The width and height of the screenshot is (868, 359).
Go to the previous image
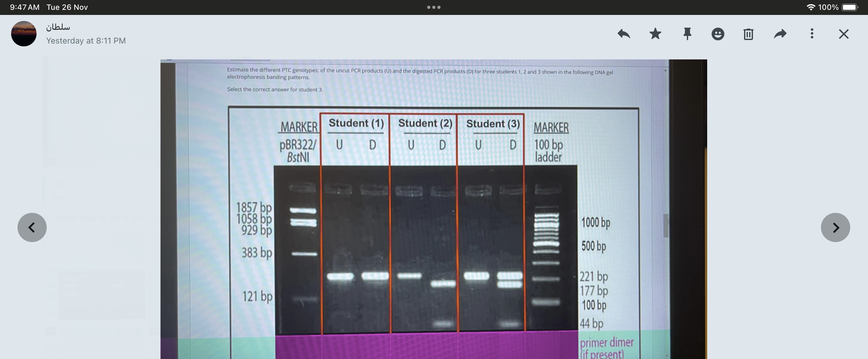pyautogui.click(x=32, y=227)
